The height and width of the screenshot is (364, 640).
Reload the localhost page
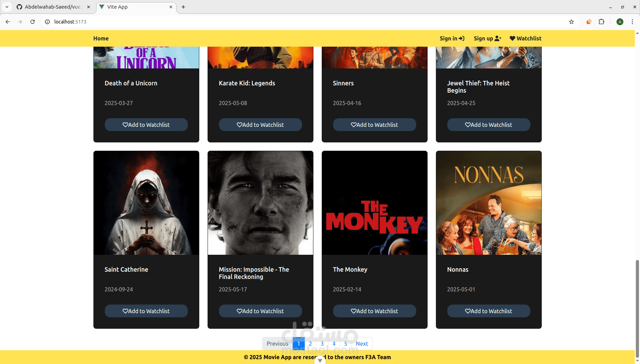click(x=33, y=22)
